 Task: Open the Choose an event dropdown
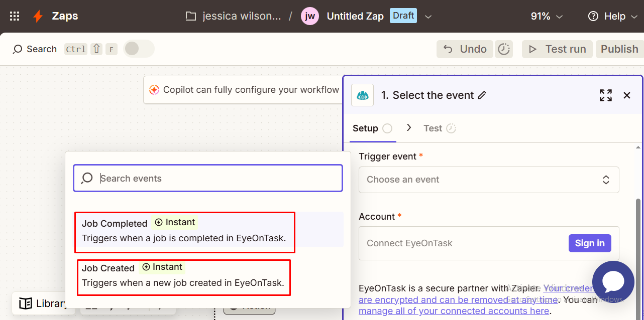point(488,180)
